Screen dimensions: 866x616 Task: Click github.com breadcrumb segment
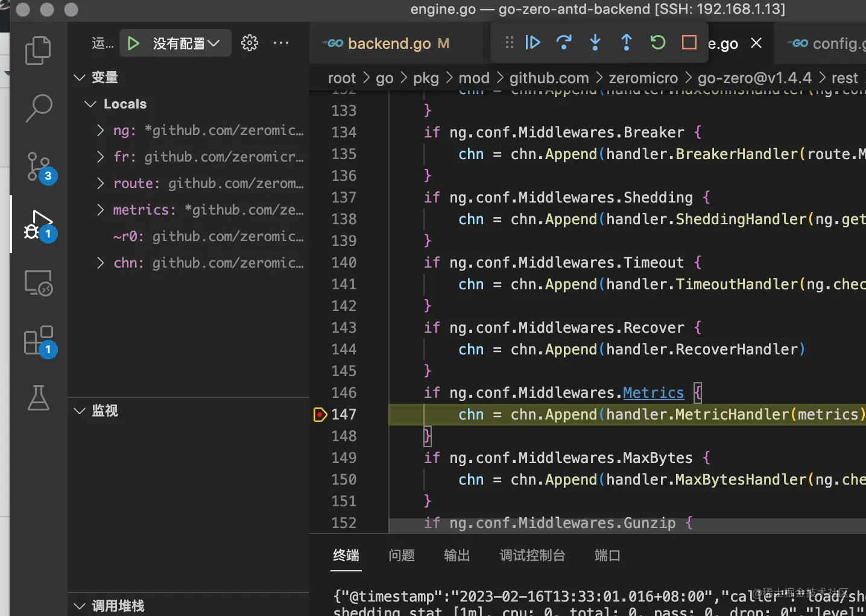pos(549,78)
